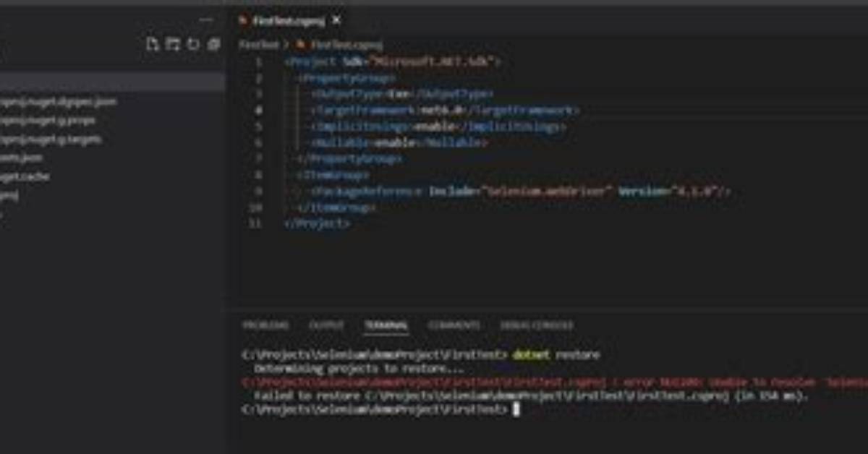Switch to the PROBLEMS panel tab
Image resolution: width=868 pixels, height=454 pixels.
click(265, 326)
